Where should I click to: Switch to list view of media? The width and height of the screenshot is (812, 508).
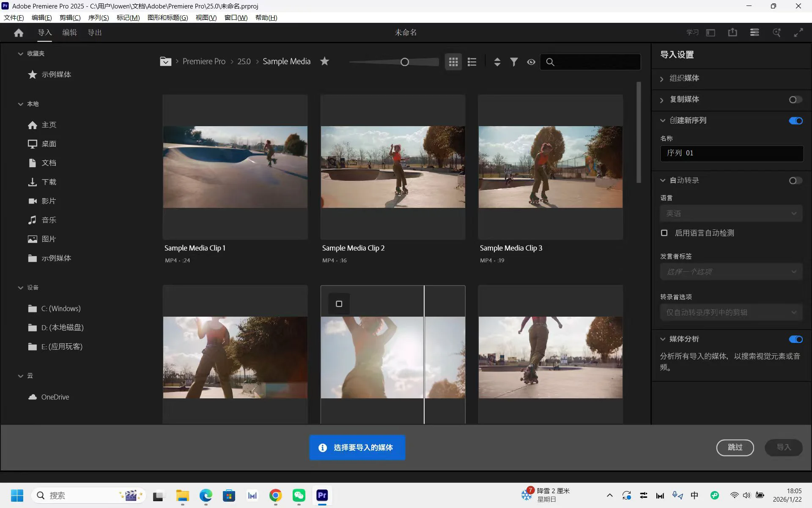click(472, 62)
